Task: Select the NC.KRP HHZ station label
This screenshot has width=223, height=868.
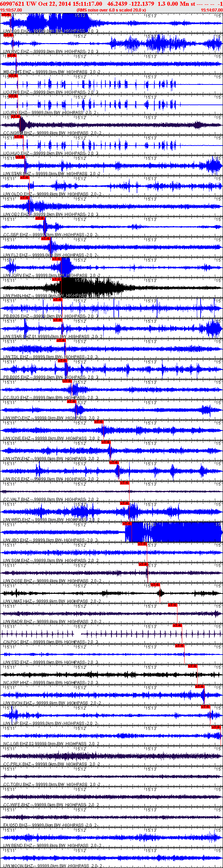Action: click(51, 683)
